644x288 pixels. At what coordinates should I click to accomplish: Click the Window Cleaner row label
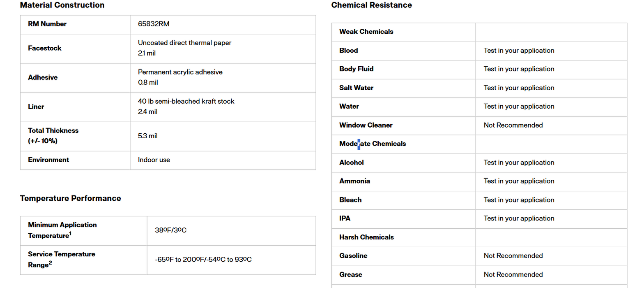point(366,125)
